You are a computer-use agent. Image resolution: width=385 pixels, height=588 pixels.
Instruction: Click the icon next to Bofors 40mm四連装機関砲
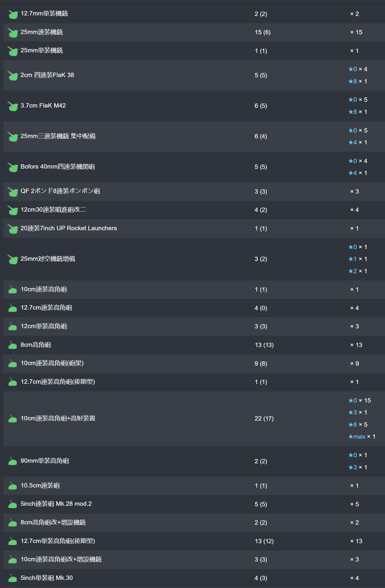pyautogui.click(x=13, y=167)
